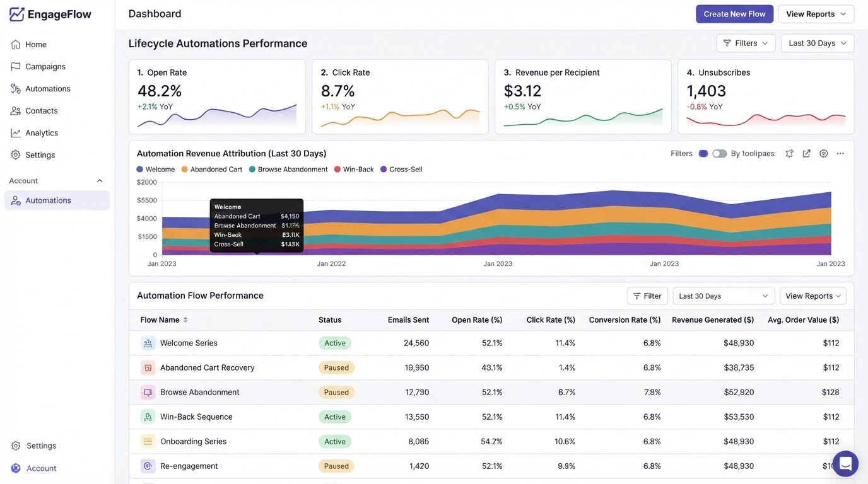Open the chat support bubble

pos(845,464)
